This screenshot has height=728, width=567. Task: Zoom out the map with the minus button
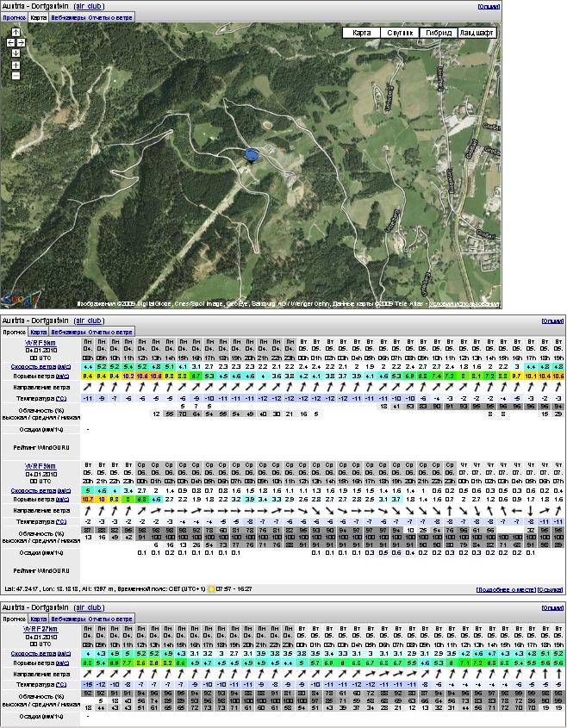point(16,75)
